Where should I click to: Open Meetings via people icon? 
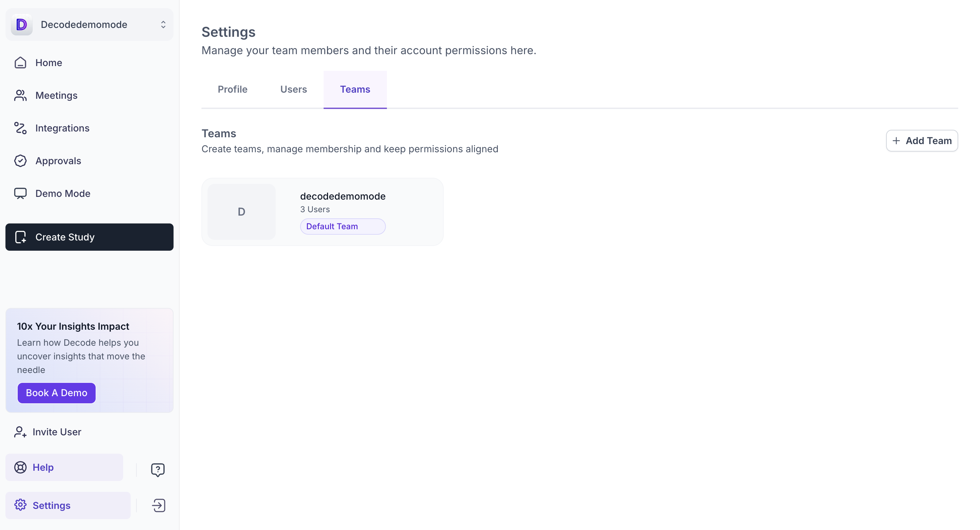20,95
